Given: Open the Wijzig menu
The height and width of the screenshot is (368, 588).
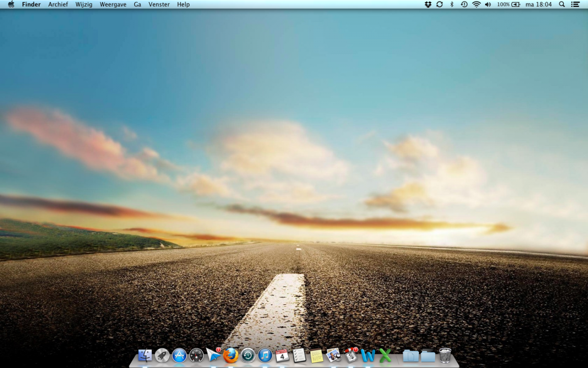Looking at the screenshot, I should pos(84,4).
